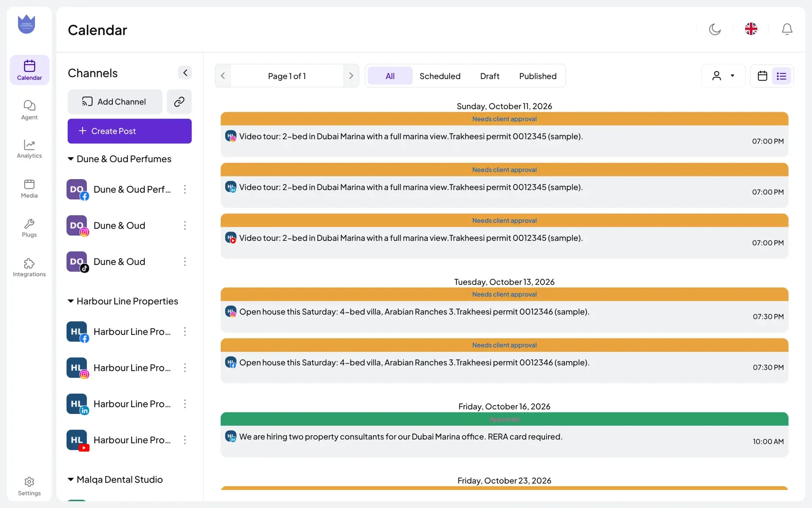Viewport: 812px width, 508px height.
Task: Select the Published filter tab
Action: pos(538,76)
